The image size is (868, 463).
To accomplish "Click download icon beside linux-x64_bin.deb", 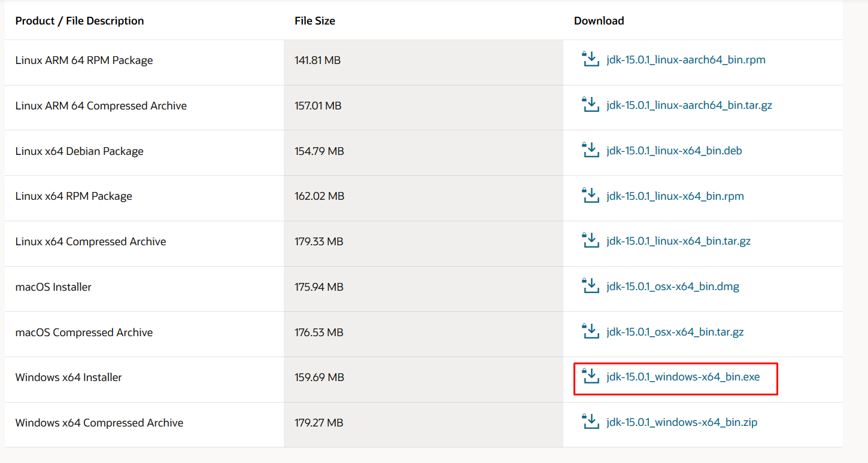I will pyautogui.click(x=590, y=150).
